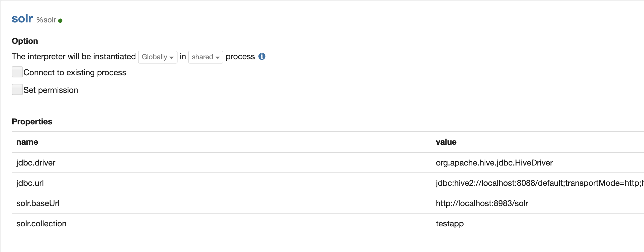
Task: Click the solr interpreter title
Action: (x=22, y=19)
